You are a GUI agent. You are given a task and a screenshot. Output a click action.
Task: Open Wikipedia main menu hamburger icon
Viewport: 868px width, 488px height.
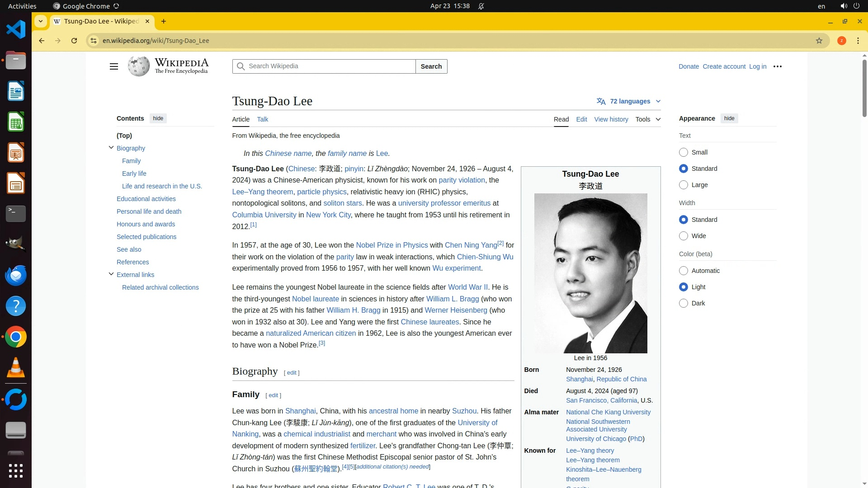[113, 66]
